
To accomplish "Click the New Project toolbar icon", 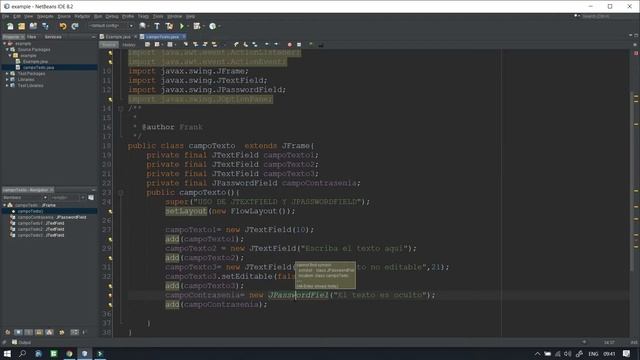I will [x=22, y=26].
